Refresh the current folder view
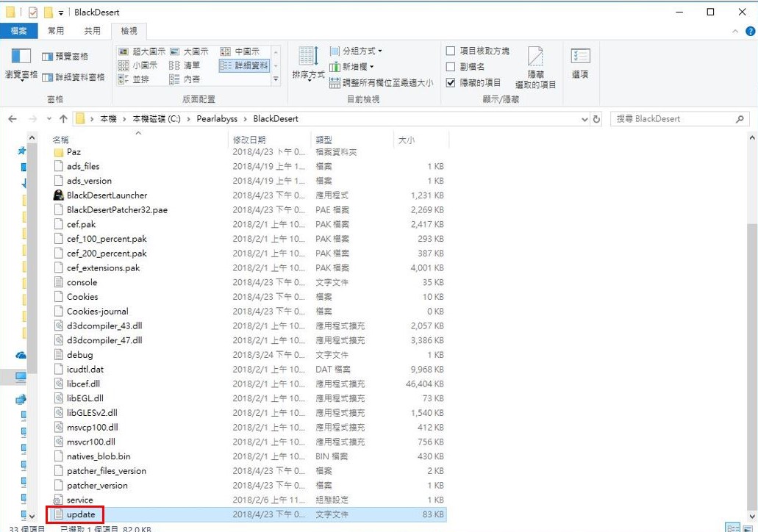Viewport: 758px width, 532px height. tap(596, 119)
